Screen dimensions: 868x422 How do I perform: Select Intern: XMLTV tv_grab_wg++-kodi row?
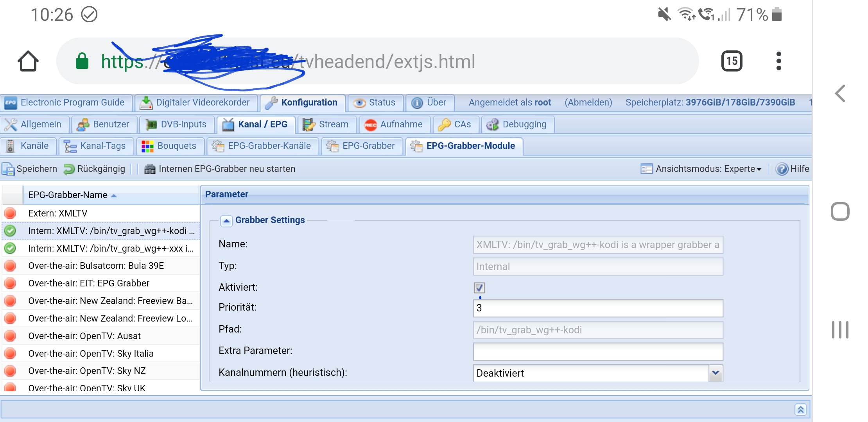coord(101,231)
